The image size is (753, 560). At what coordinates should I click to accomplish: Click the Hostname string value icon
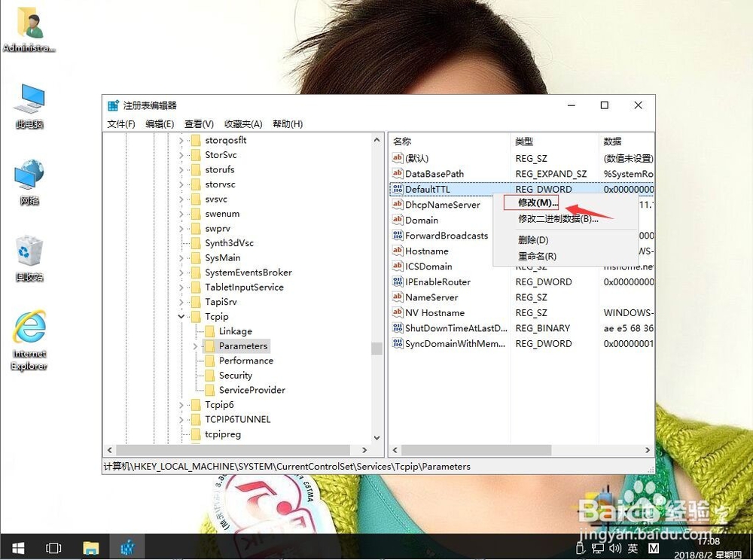397,251
